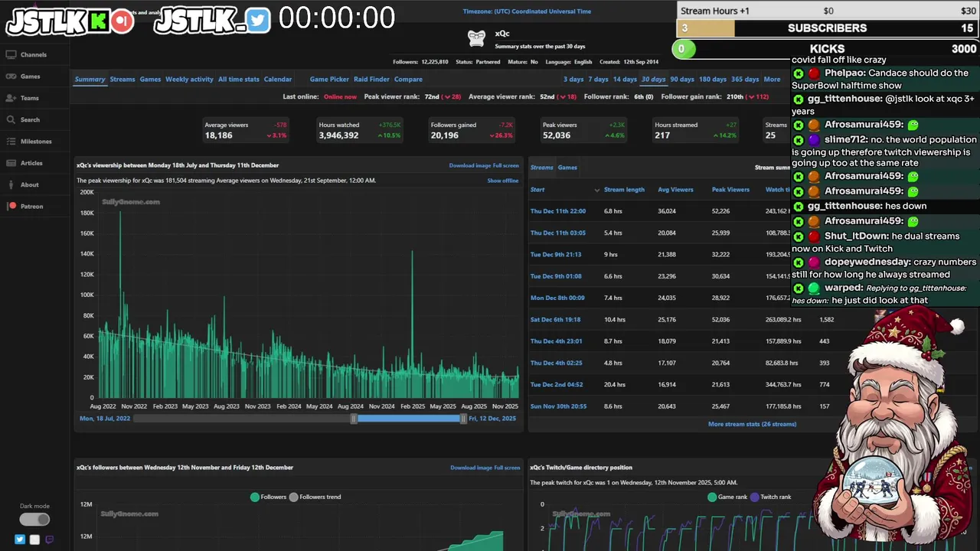Sort the table by Peak Viewers
The width and height of the screenshot is (980, 551).
click(730, 190)
